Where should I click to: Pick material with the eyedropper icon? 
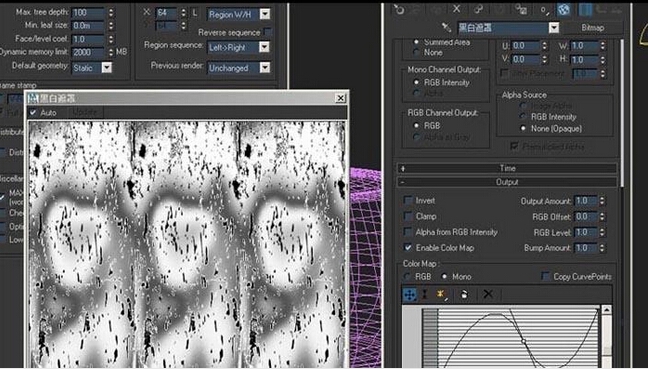tap(446, 28)
